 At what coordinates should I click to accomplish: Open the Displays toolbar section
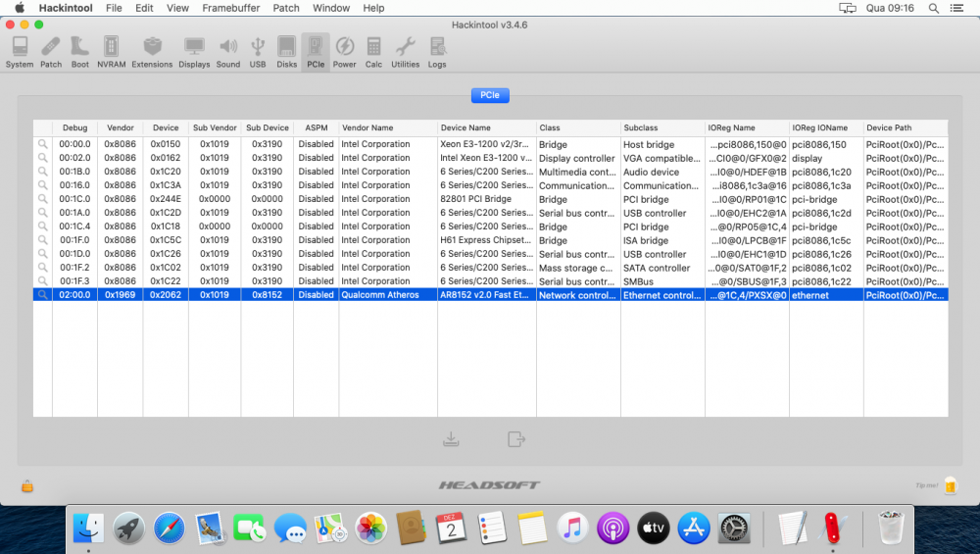coord(194,53)
